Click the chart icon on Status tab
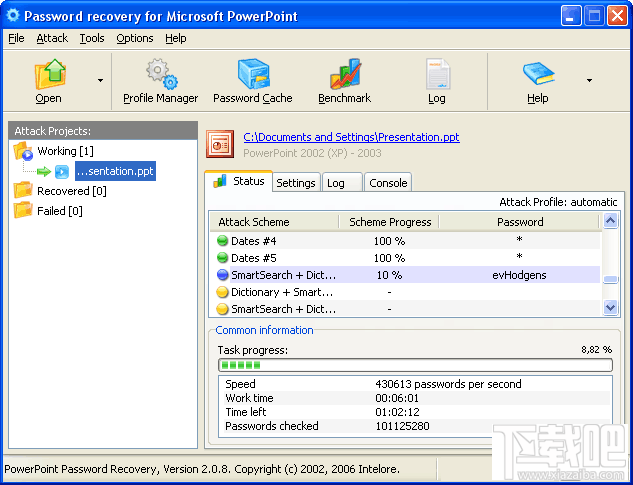Screen dimensions: 633x485 (220, 181)
